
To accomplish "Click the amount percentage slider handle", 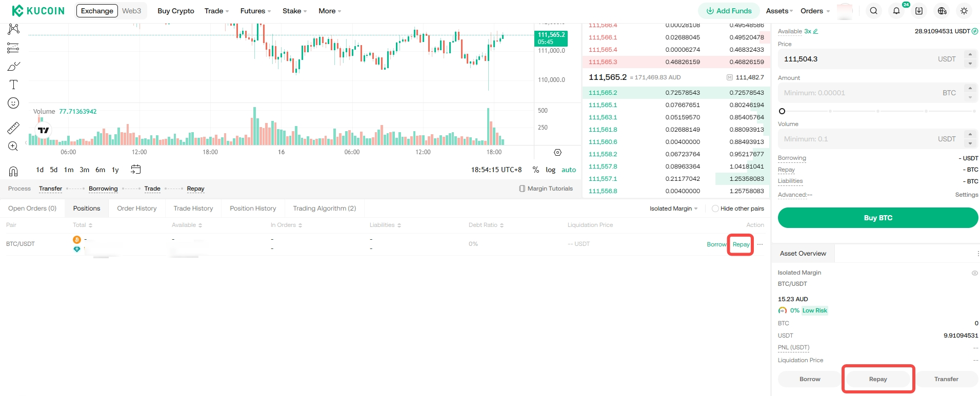I will (782, 111).
